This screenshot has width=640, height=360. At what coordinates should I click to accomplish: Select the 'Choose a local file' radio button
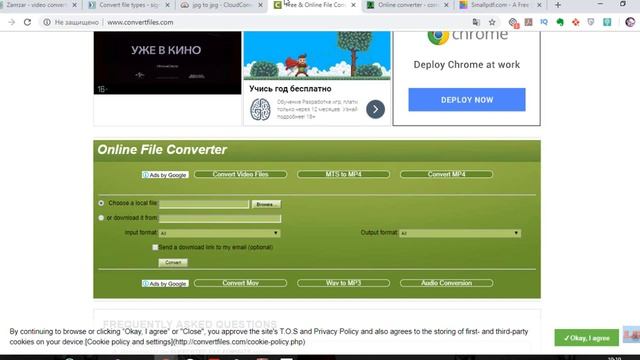coord(101,203)
